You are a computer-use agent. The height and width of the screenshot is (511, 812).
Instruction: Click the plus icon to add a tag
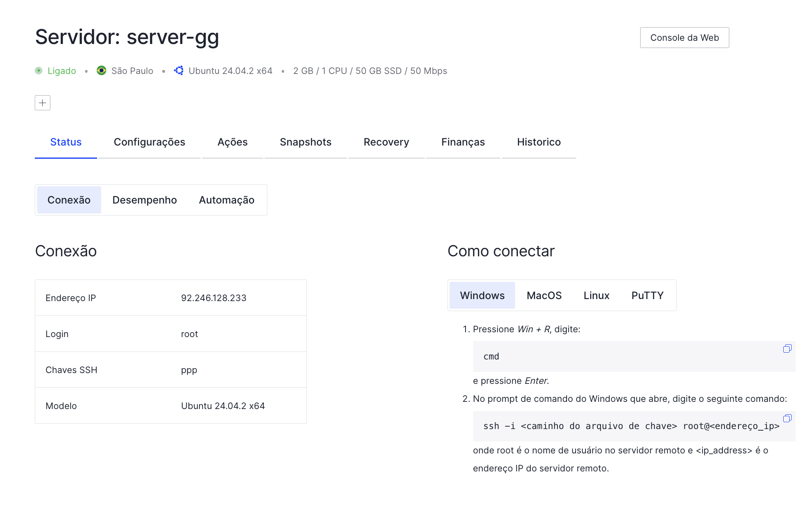[x=42, y=103]
